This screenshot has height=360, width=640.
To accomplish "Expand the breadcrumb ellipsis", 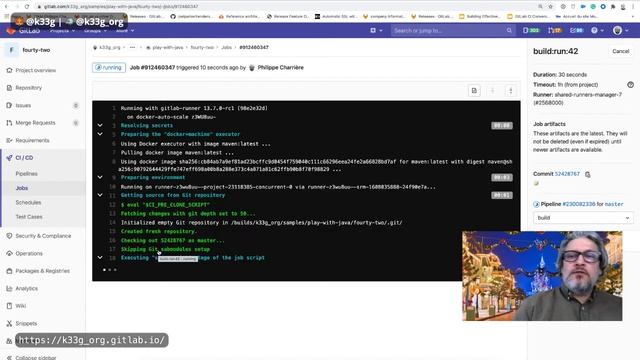I will pos(132,47).
